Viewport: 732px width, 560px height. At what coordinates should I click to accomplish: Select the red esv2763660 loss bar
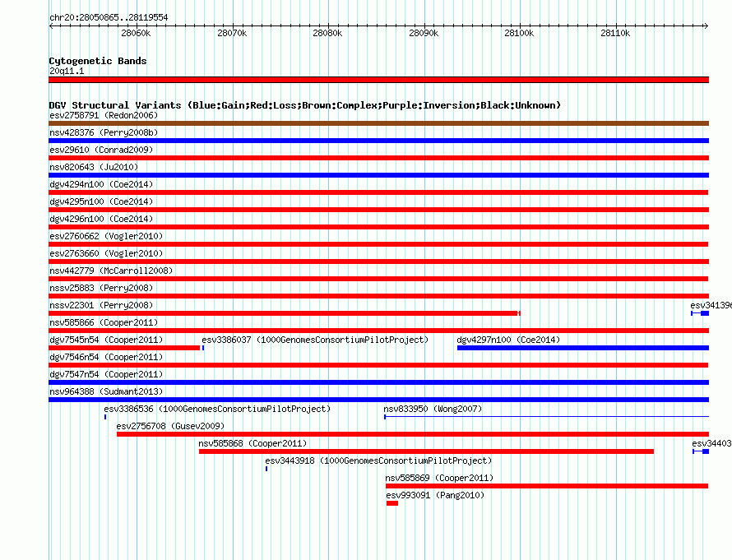point(378,261)
